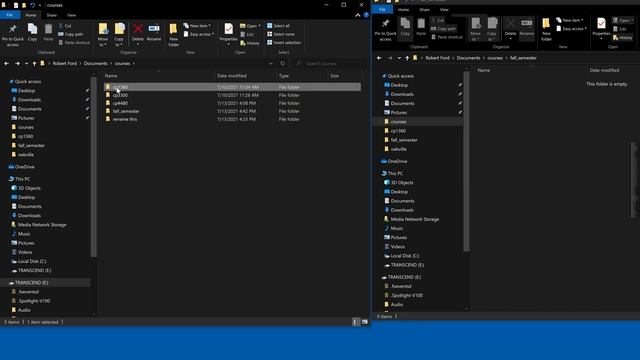
Task: Select OneDrive in courses window navigation pane
Action: pos(24,167)
